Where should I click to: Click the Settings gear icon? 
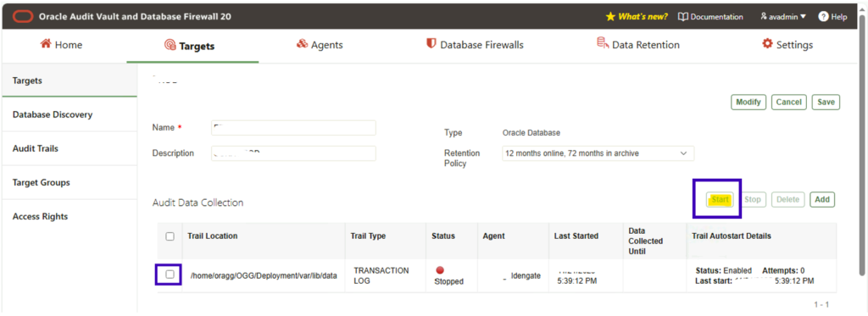coord(767,44)
